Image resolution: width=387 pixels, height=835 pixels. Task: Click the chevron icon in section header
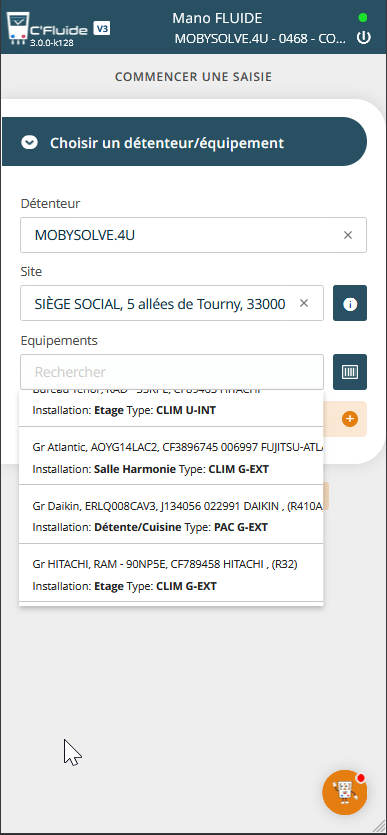(30, 143)
